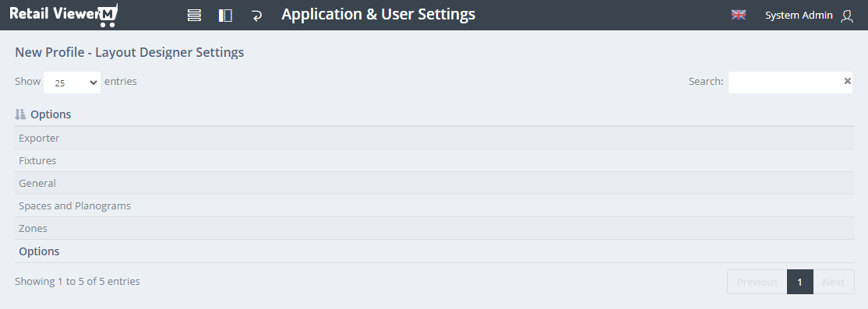Open the user profile icon
Viewport: 868px width, 309px height.
[x=847, y=16]
